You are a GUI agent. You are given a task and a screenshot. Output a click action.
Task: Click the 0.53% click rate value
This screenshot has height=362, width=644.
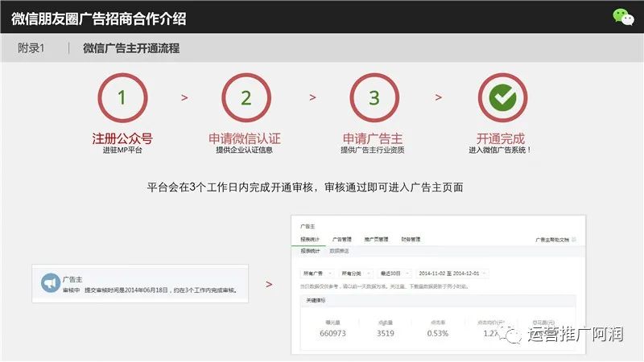[x=438, y=333]
